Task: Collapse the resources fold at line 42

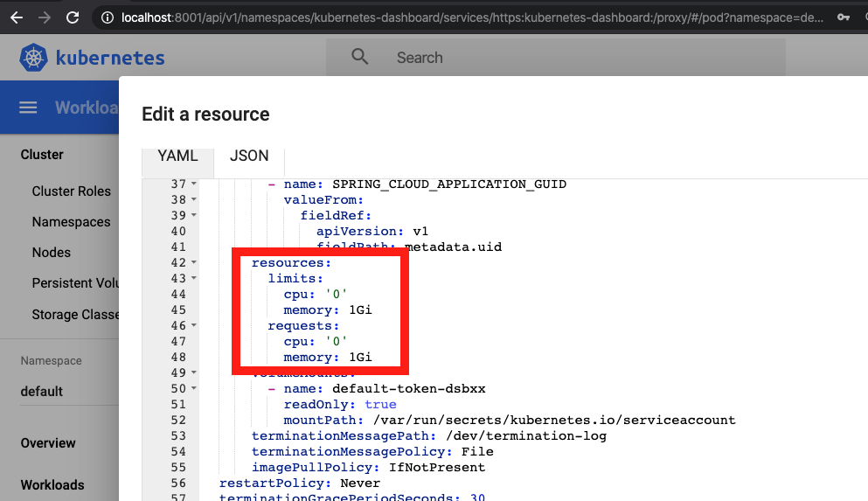Action: [194, 261]
